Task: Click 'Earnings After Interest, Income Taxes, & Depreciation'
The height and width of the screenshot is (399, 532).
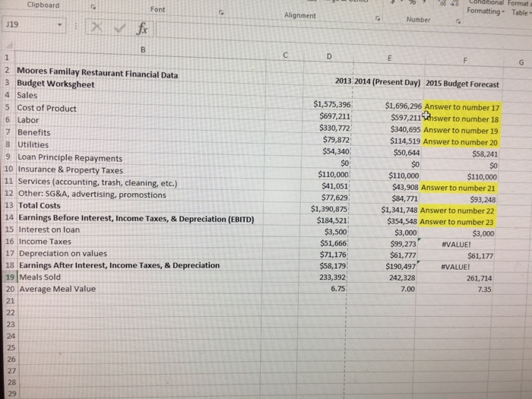Action: (x=119, y=265)
